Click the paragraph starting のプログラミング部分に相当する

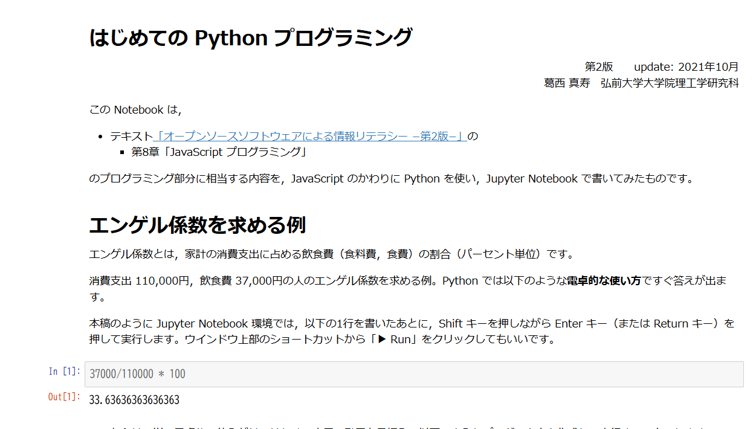click(x=390, y=179)
